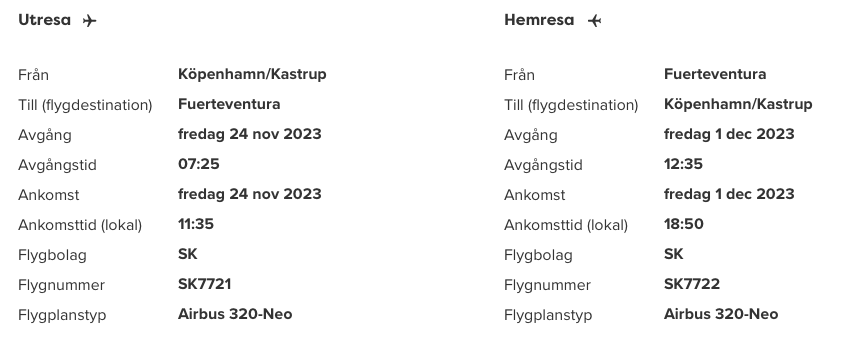Click return flight number SK7722
The image size is (848, 362).
point(692,284)
